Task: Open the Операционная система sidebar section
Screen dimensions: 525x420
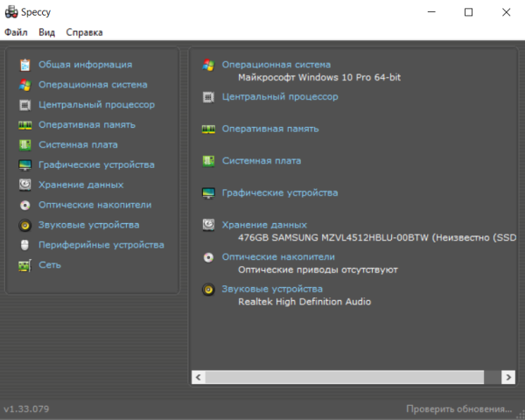Action: coord(93,84)
